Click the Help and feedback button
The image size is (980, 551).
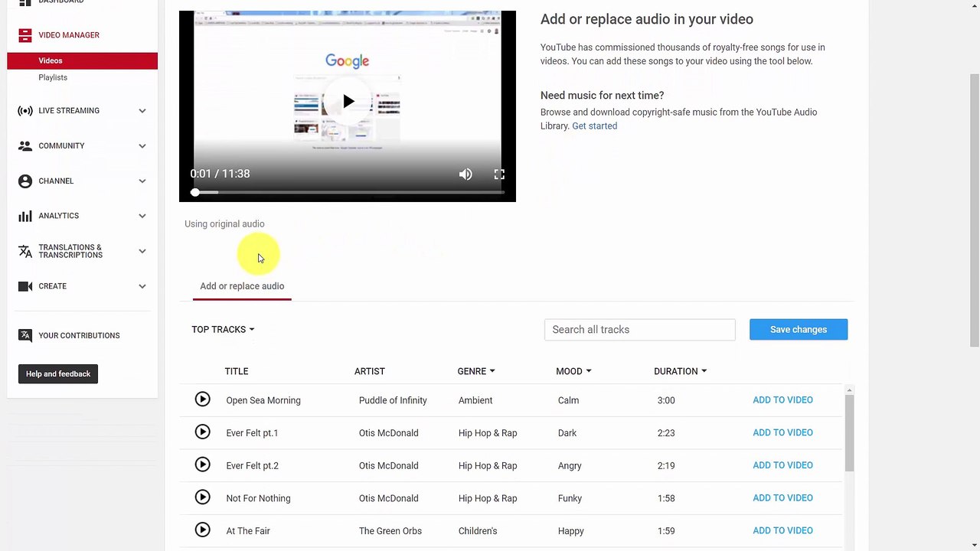58,373
